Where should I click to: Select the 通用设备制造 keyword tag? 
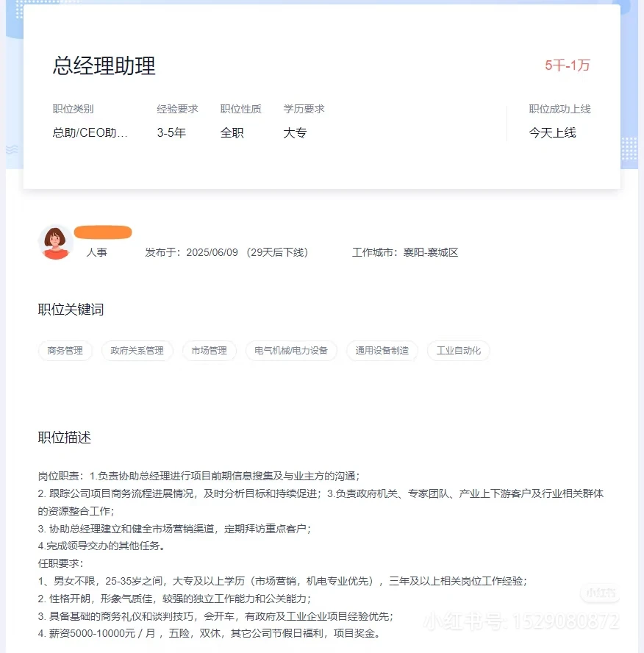(x=382, y=351)
